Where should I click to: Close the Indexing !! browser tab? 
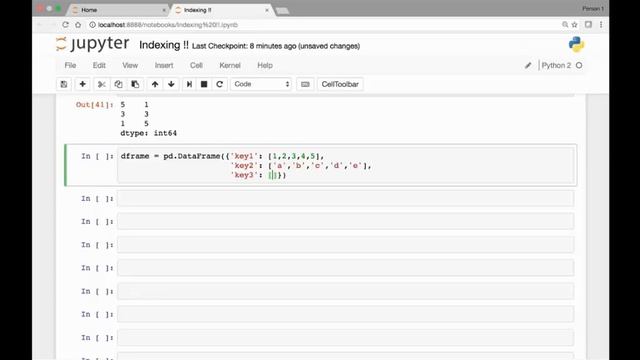267,10
